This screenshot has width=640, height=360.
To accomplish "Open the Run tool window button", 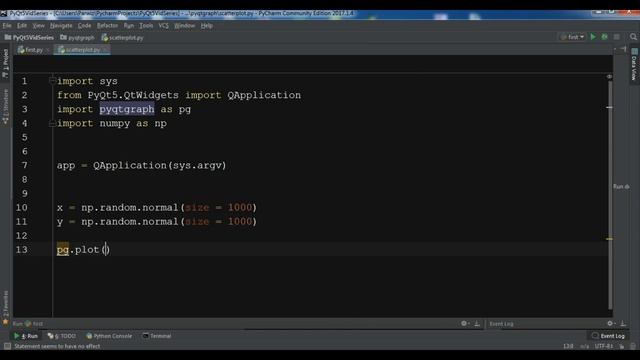I will 26,336.
